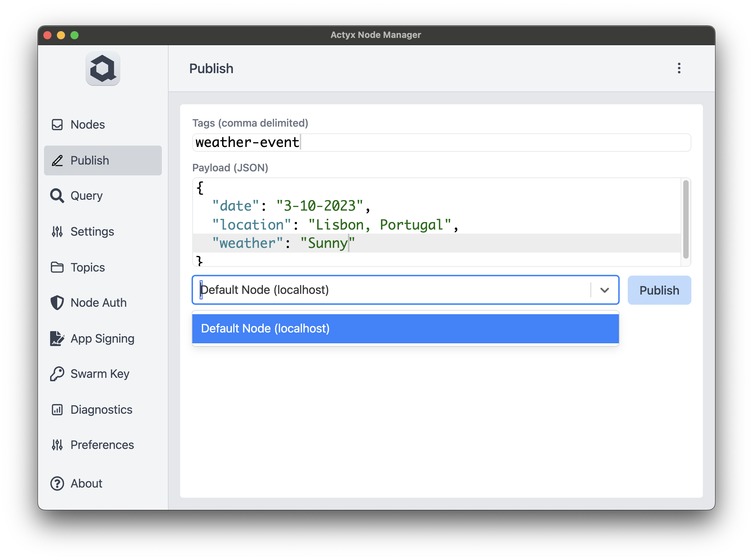Click the Diagnostics chart icon
Viewport: 753px width, 560px height.
point(57,409)
